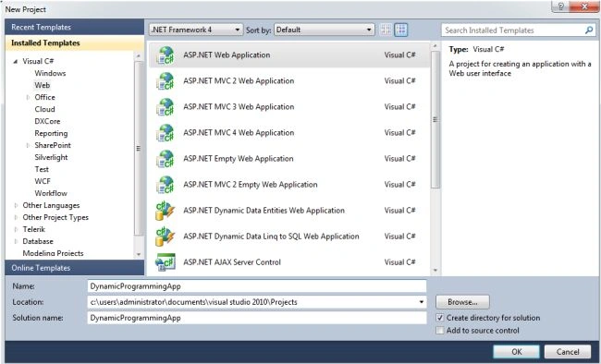Click the ASP.NET Web Application template icon
601x364 pixels.
166,55
